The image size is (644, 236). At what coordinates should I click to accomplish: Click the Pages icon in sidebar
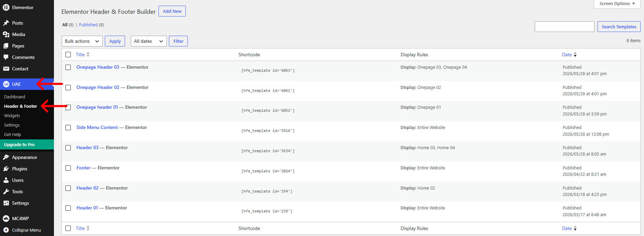coord(6,46)
